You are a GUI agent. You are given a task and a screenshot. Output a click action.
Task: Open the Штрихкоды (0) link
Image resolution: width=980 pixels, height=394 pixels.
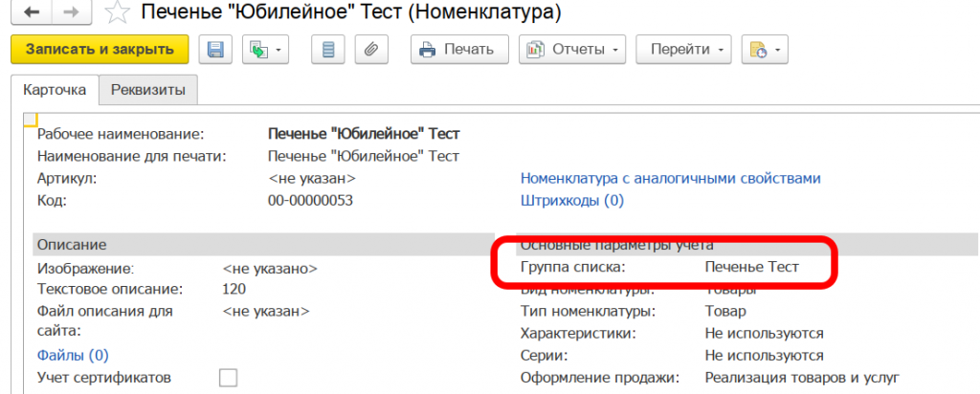coord(571,200)
